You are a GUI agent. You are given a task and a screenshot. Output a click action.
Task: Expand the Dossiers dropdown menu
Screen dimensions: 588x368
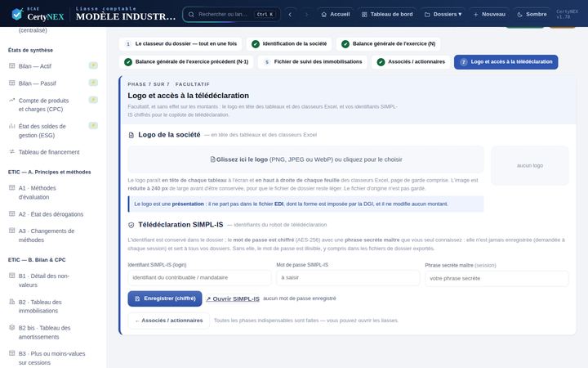(x=443, y=14)
